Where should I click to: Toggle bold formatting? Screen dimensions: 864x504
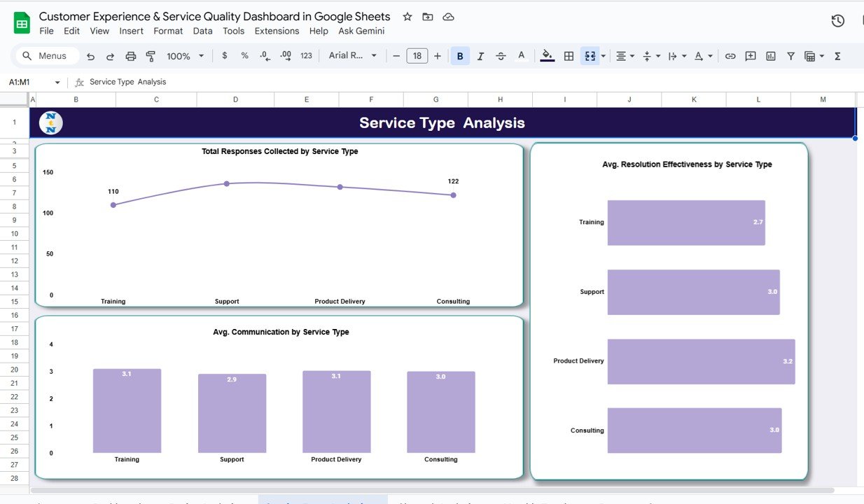(460, 55)
